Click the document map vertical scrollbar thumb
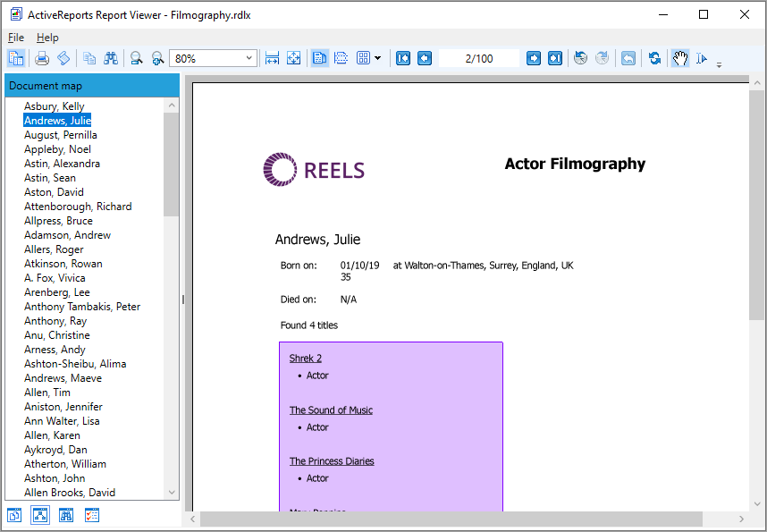 (172, 164)
